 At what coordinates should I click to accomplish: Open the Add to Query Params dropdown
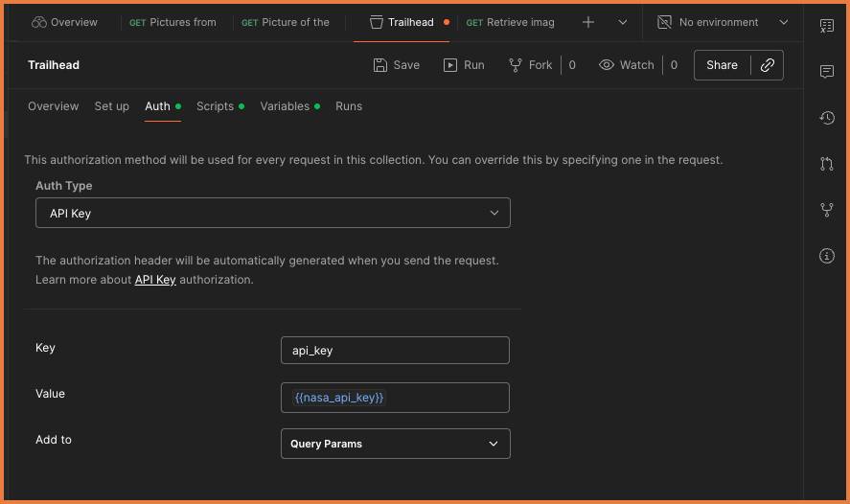click(395, 444)
